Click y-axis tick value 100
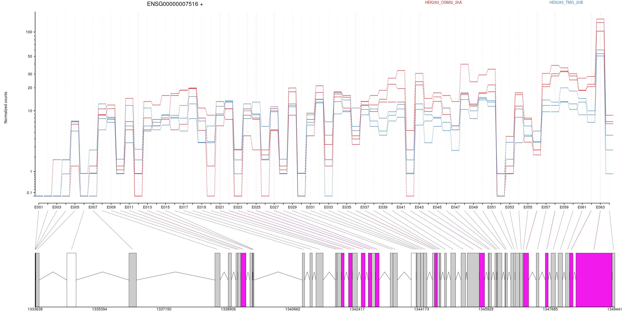644x322 pixels. click(29, 32)
